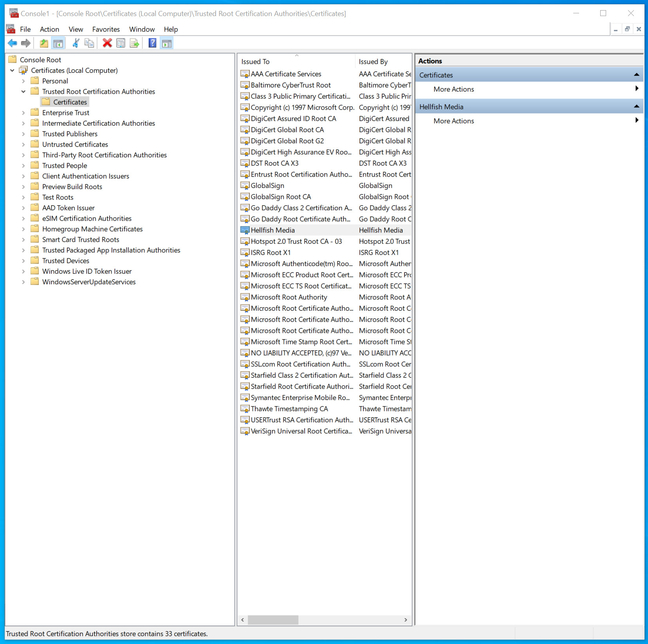Cut the selected certificate with scissors icon
The image size is (648, 644).
[x=75, y=43]
